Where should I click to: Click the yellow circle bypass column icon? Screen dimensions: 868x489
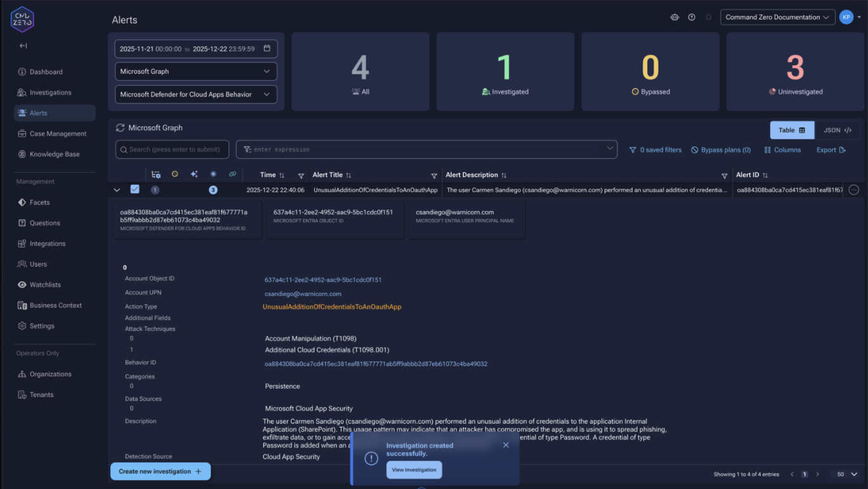pyautogui.click(x=175, y=174)
